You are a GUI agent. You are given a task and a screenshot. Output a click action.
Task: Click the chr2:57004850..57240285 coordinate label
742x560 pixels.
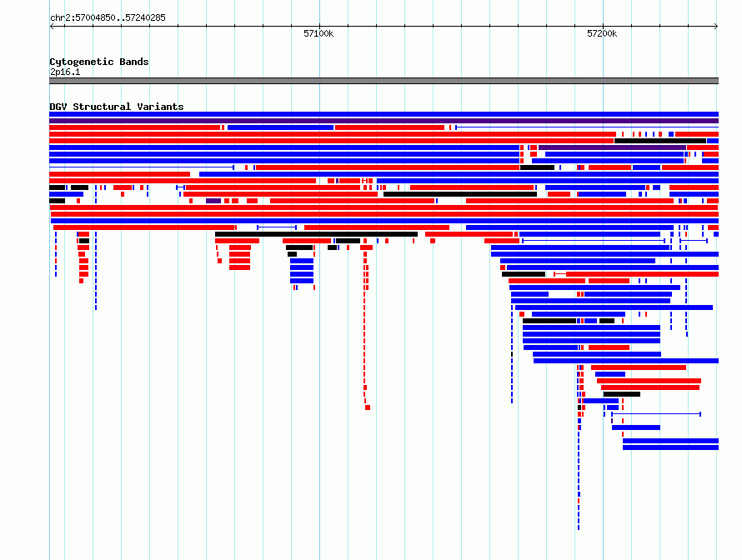point(108,17)
